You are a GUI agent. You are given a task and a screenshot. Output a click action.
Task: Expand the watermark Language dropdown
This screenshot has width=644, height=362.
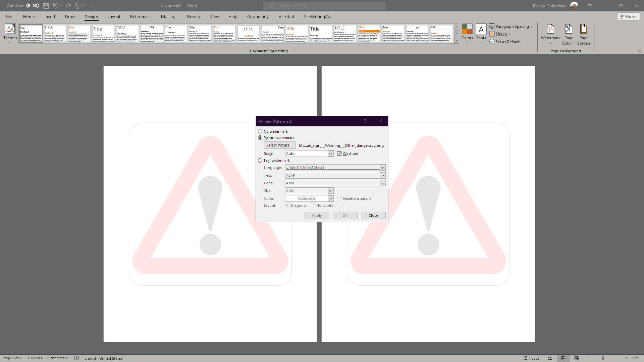(383, 167)
